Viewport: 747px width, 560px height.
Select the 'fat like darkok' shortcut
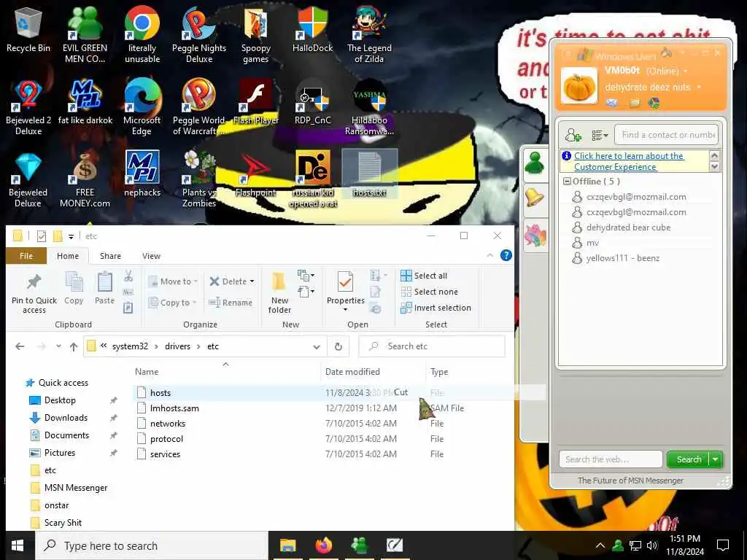pos(85,102)
